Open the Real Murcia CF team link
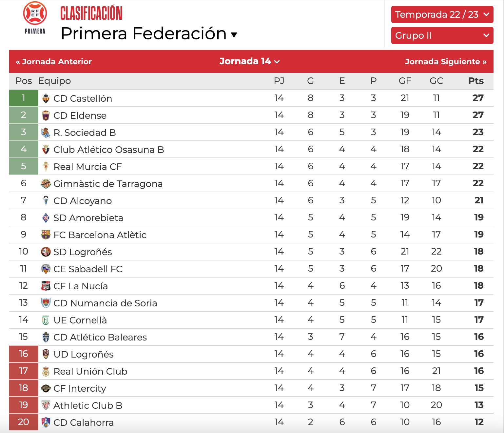 pyautogui.click(x=87, y=167)
